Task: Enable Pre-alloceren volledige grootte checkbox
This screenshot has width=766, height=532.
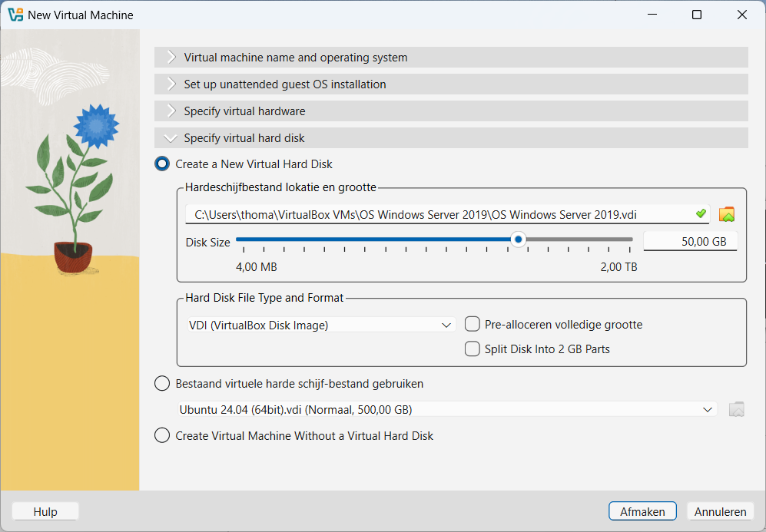Action: (x=473, y=324)
